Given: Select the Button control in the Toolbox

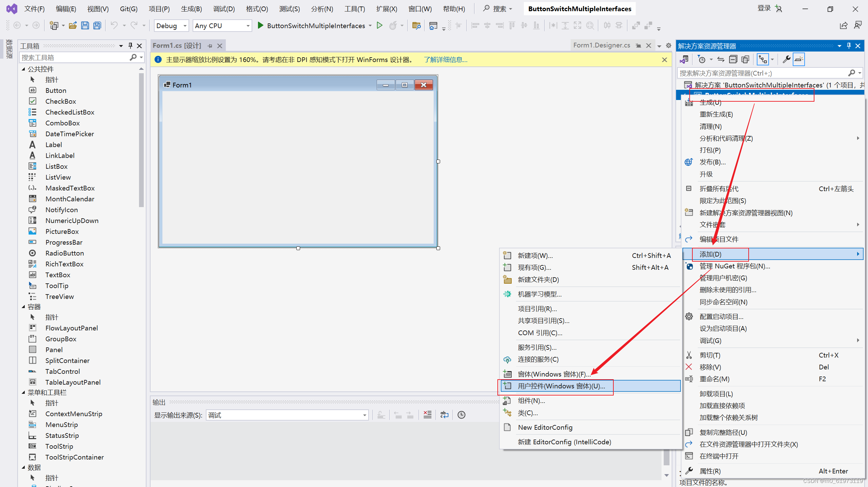Looking at the screenshot, I should click(x=56, y=90).
